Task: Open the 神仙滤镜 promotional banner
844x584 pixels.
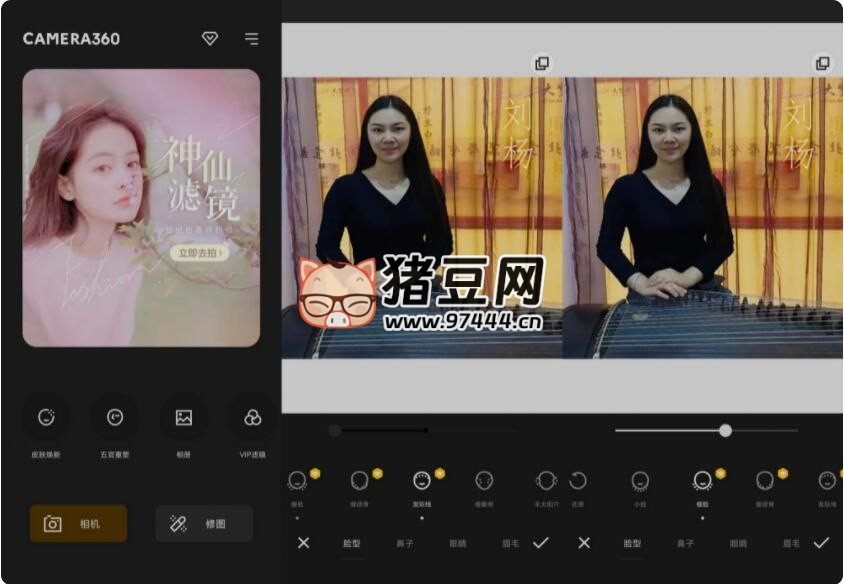Action: (x=141, y=208)
